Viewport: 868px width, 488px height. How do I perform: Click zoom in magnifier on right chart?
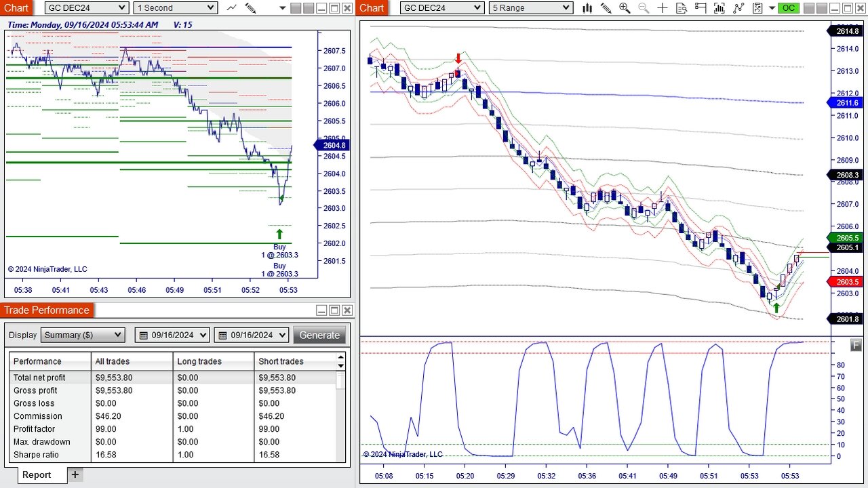625,8
